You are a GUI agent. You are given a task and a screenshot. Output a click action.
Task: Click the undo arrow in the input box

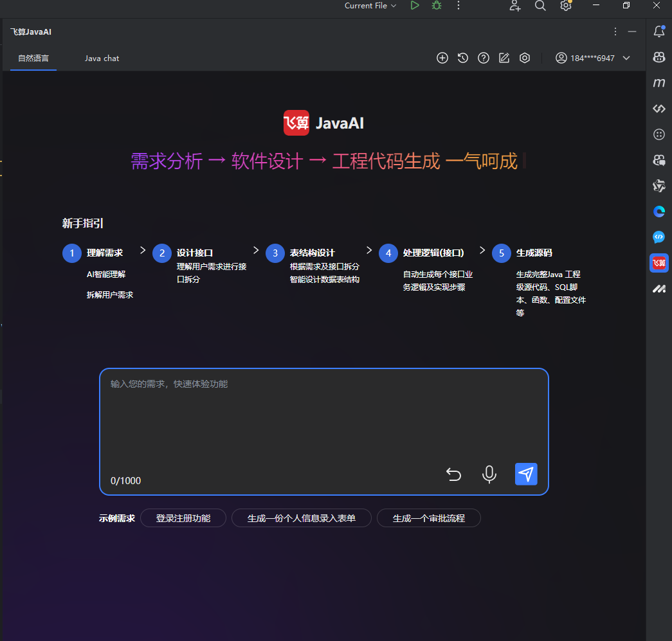point(453,474)
